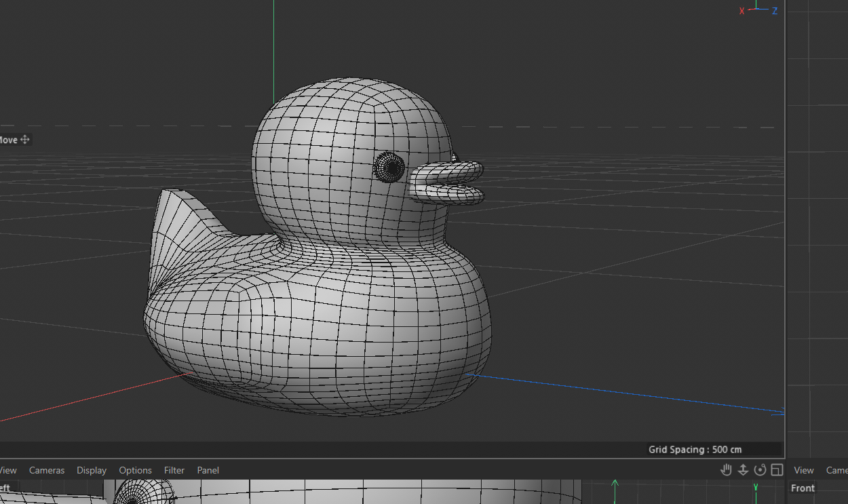Open the View menu of the right viewport
Image resolution: width=848 pixels, height=504 pixels.
[803, 470]
